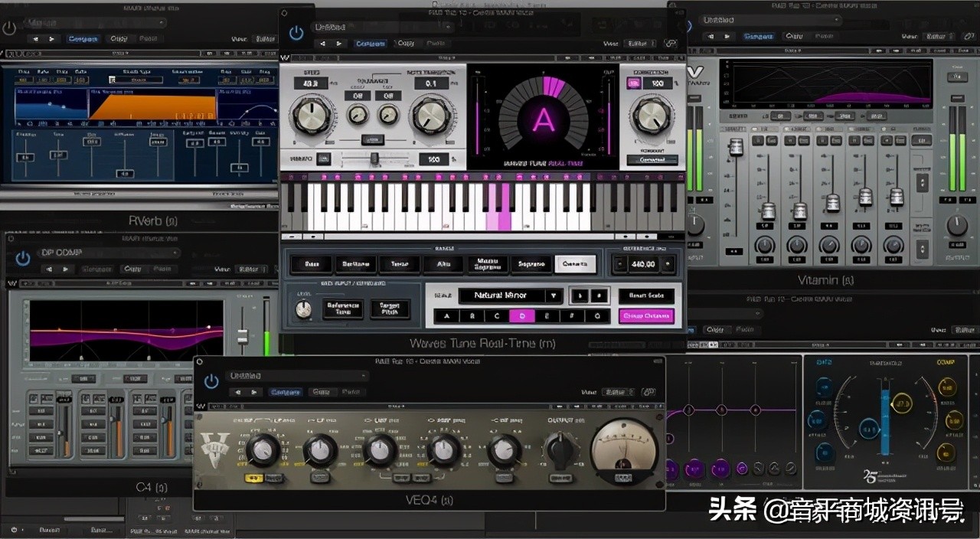
Task: Toggle the pink correction button beside 100 value
Action: [633, 83]
